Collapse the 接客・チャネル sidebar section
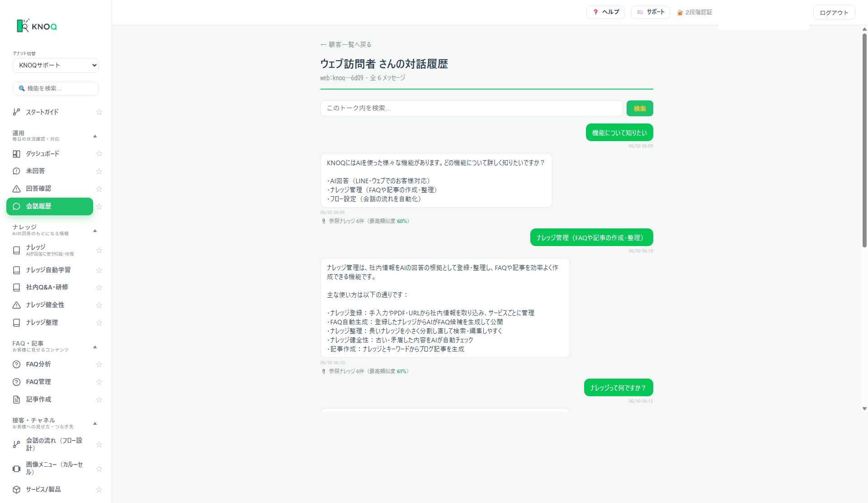Viewport: 868px width, 503px height. click(95, 423)
